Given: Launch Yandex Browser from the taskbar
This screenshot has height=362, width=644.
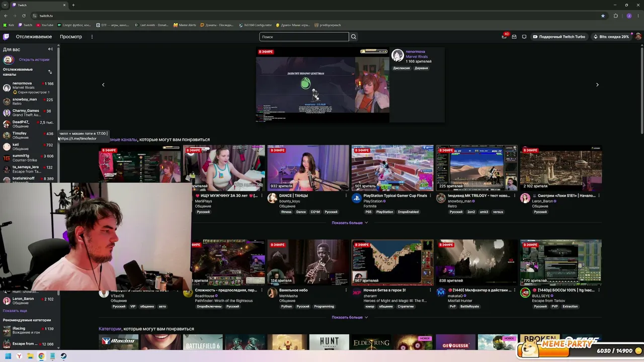Looking at the screenshot, I should [x=19, y=356].
